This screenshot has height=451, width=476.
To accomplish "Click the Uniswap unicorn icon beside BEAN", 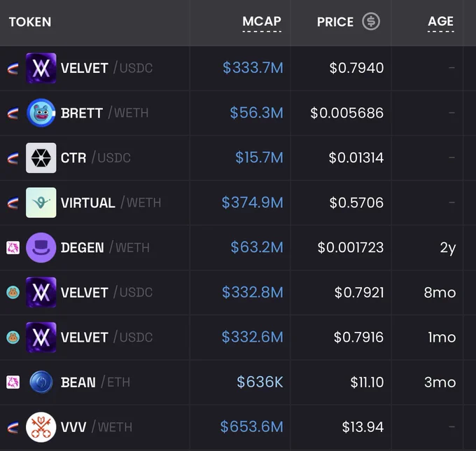I will (13, 382).
